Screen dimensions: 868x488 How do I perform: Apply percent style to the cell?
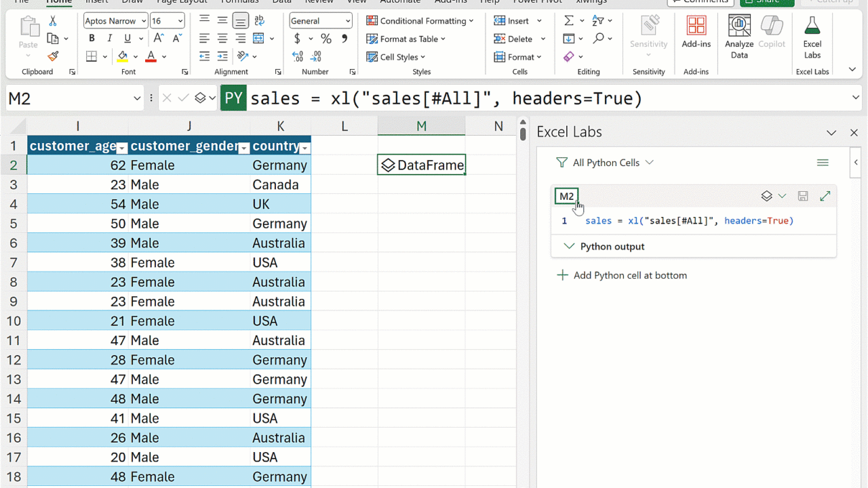click(x=326, y=39)
